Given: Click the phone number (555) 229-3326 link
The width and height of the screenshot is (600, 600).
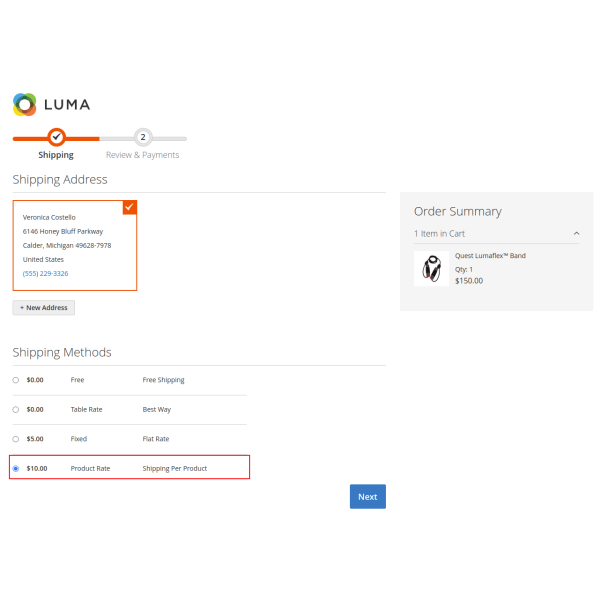Looking at the screenshot, I should point(45,273).
